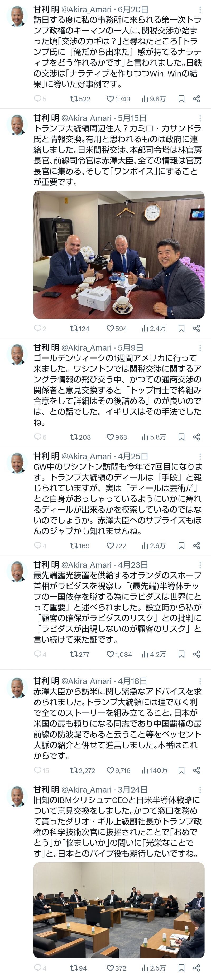The height and width of the screenshot is (980, 211).
Task: View analytics showing 140万 impressions
Action: point(154,770)
